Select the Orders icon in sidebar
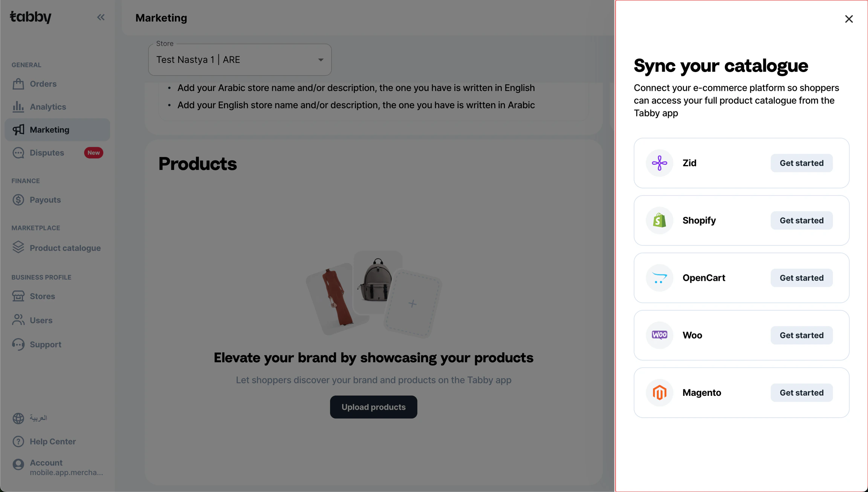Viewport: 868px width, 492px height. click(18, 84)
